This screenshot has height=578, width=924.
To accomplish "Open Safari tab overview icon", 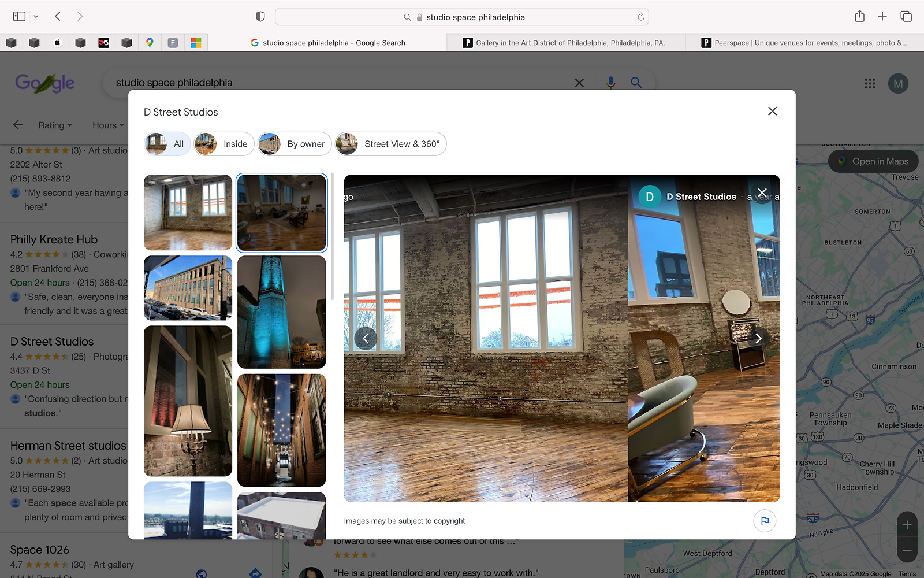I will tap(906, 17).
